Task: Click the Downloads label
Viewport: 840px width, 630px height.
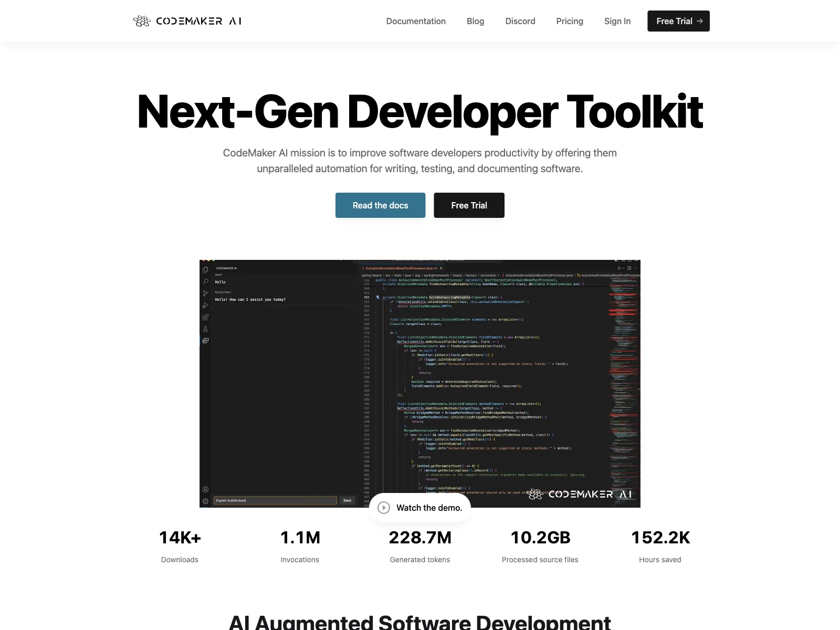Action: (180, 560)
